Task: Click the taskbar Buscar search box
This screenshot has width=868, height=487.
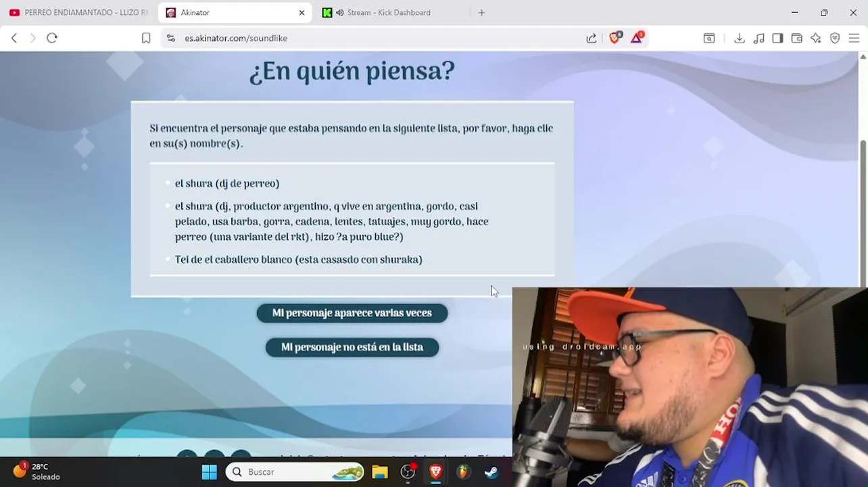Action: pyautogui.click(x=294, y=471)
